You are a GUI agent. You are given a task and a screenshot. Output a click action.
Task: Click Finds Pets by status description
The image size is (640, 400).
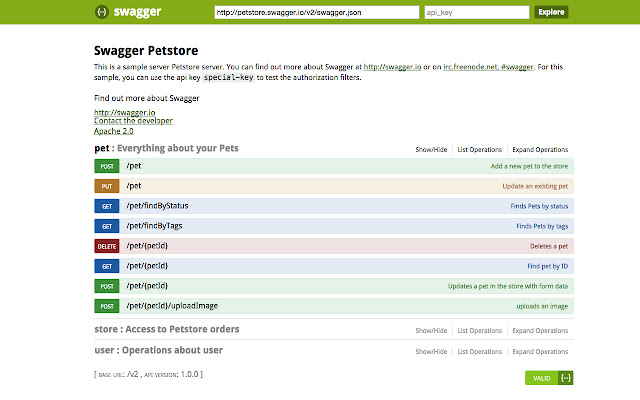539,206
